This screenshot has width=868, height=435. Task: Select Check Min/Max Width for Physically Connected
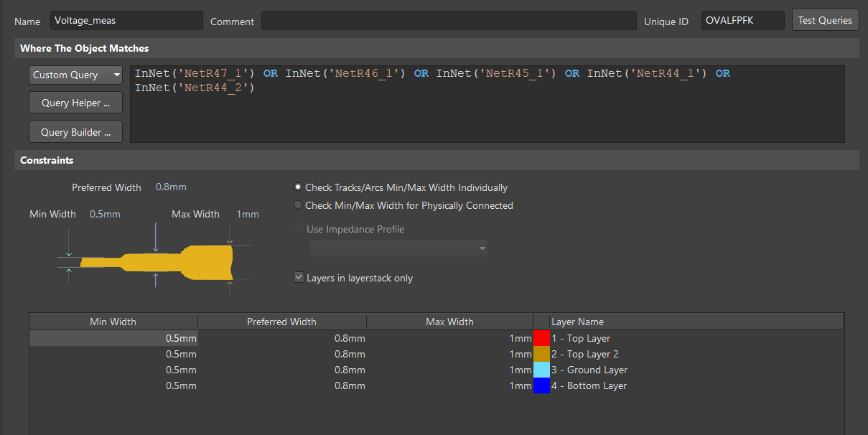tap(299, 205)
